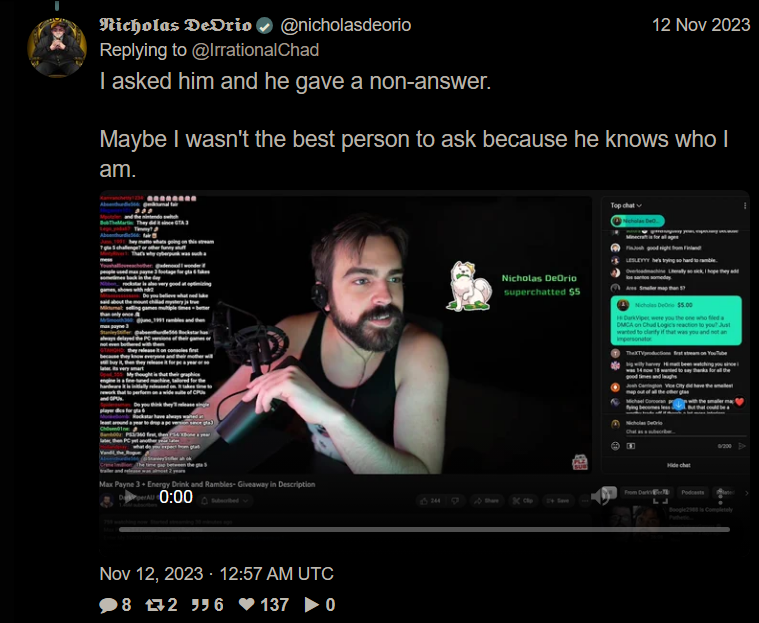759x623 pixels.
Task: Click the Nicholas DeOrio display name
Action: pyautogui.click(x=176, y=25)
